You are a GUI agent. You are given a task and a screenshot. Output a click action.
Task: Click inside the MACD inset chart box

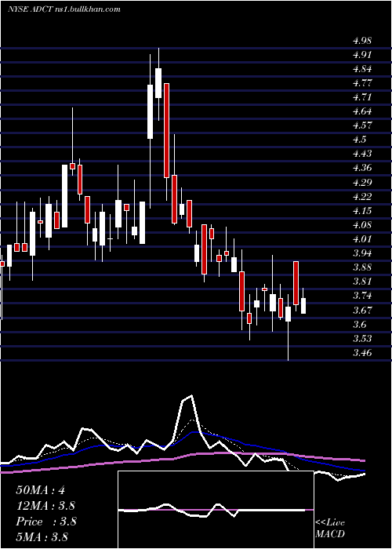click(x=216, y=510)
